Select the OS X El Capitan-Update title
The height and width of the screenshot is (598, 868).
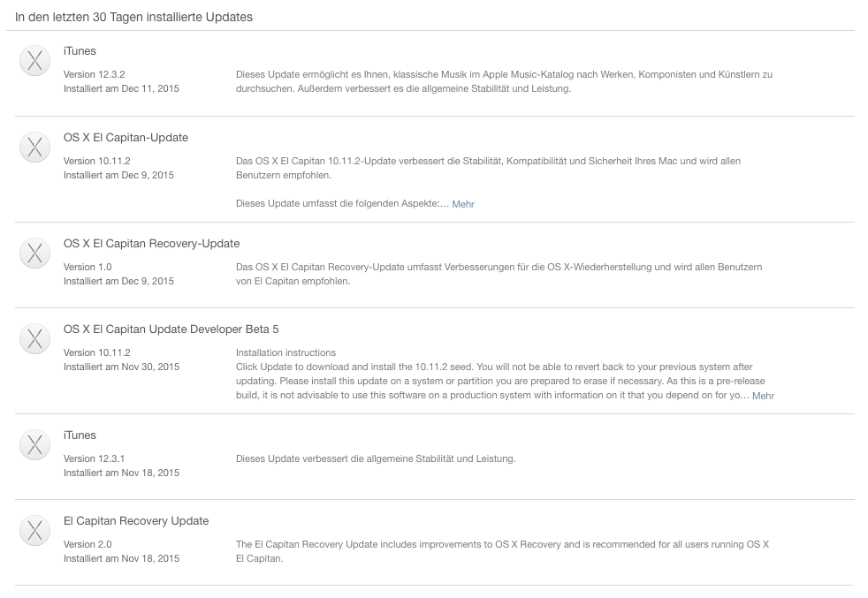[x=126, y=138]
